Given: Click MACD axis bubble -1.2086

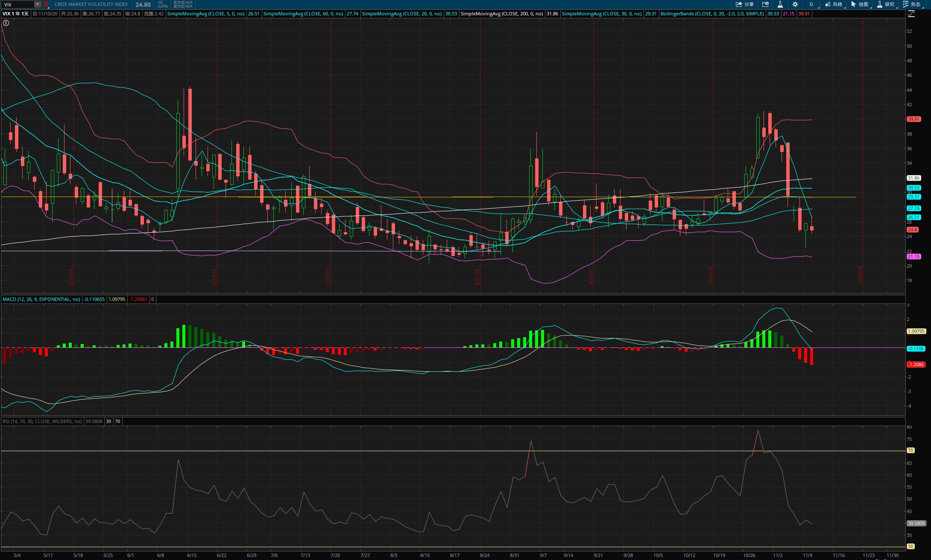Looking at the screenshot, I should [x=916, y=365].
